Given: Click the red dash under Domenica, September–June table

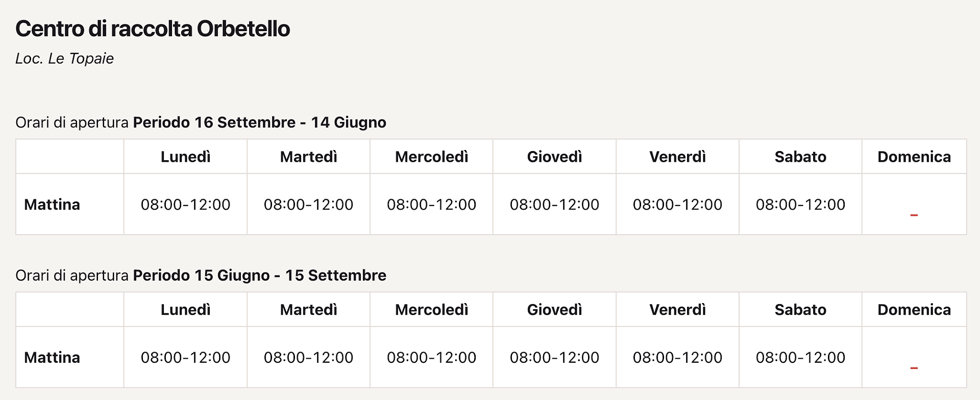Looking at the screenshot, I should tap(914, 215).
